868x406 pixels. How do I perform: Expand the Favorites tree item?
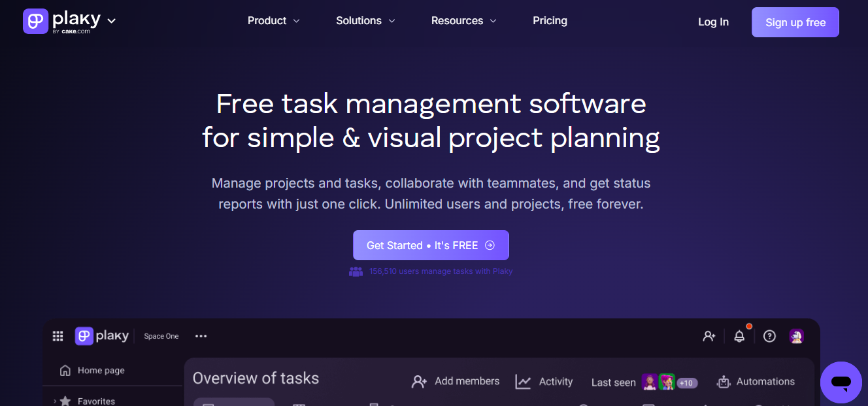pyautogui.click(x=55, y=401)
